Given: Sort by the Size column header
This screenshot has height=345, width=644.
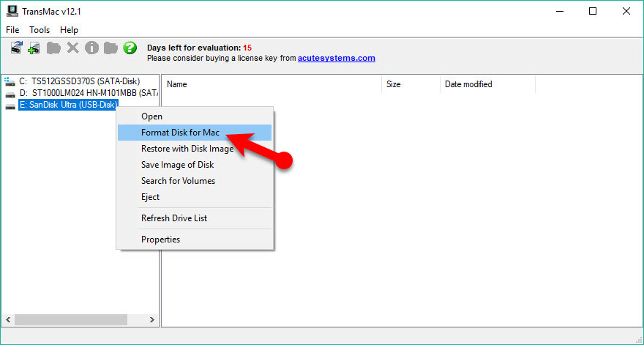Looking at the screenshot, I should point(411,84).
